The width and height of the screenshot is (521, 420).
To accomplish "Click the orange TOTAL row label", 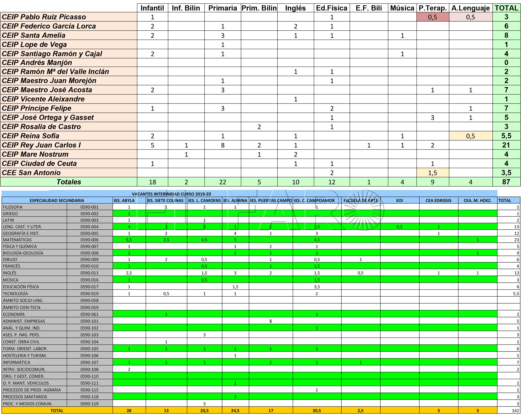I will click(57, 411).
